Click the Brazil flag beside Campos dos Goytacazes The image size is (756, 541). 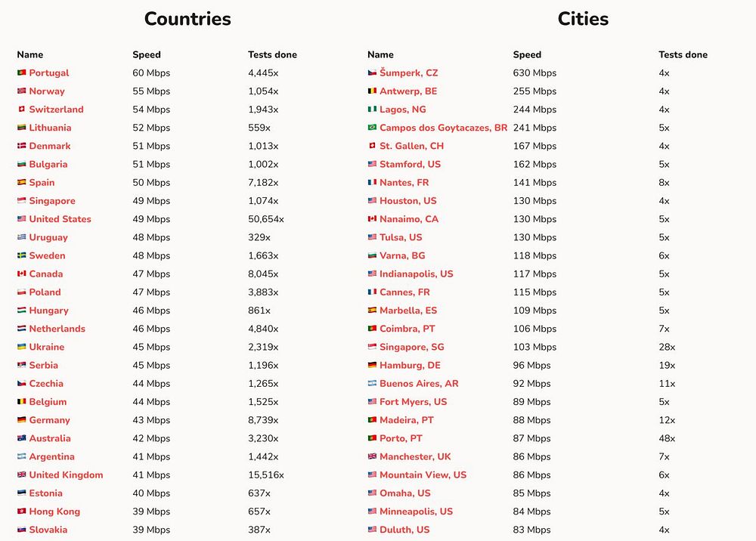click(x=372, y=128)
